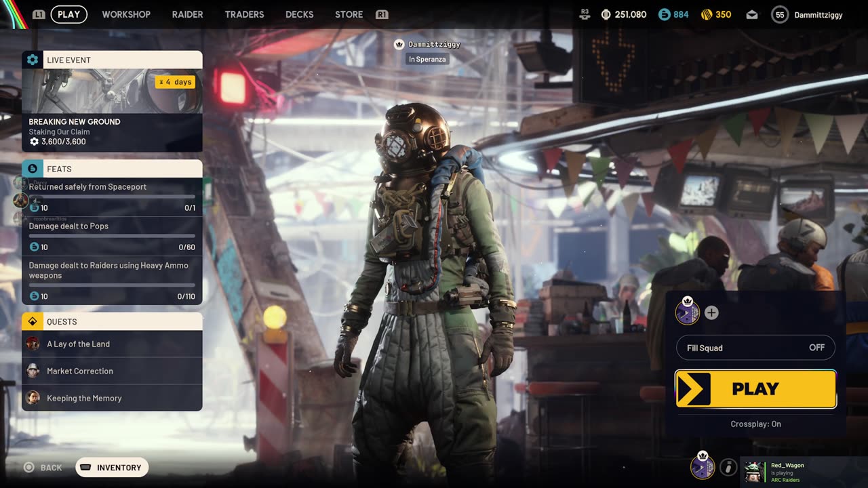Viewport: 868px width, 488px height.
Task: Open the A Lay of the Land quest
Action: point(112,344)
